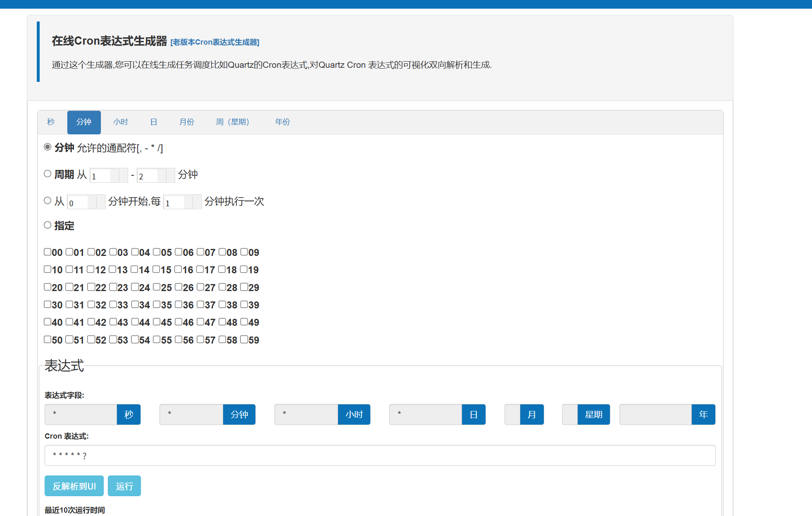Open the 周（星期）tab

point(233,122)
